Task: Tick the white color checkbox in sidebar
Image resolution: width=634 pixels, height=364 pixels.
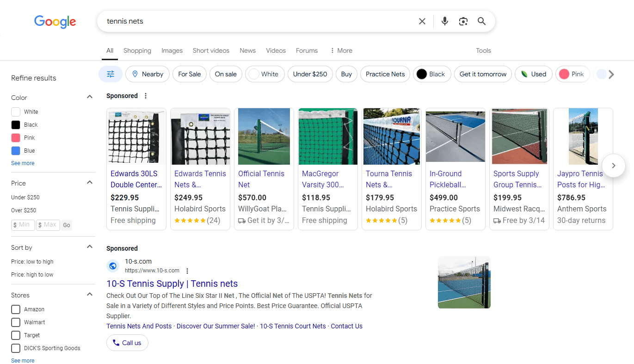Action: tap(16, 112)
